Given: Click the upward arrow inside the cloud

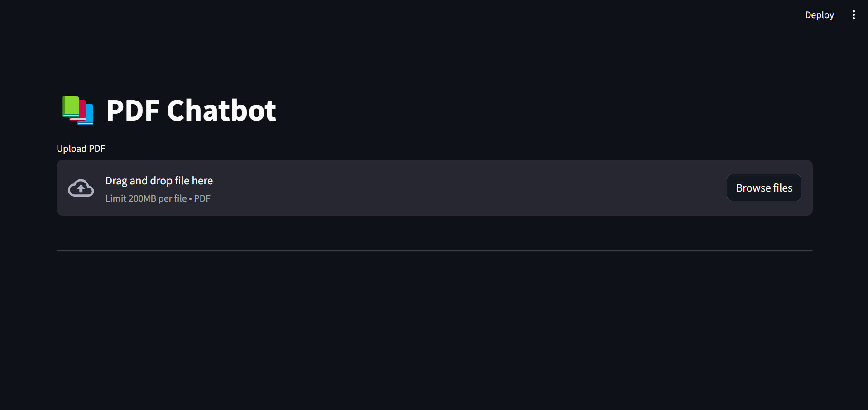Looking at the screenshot, I should pyautogui.click(x=81, y=188).
